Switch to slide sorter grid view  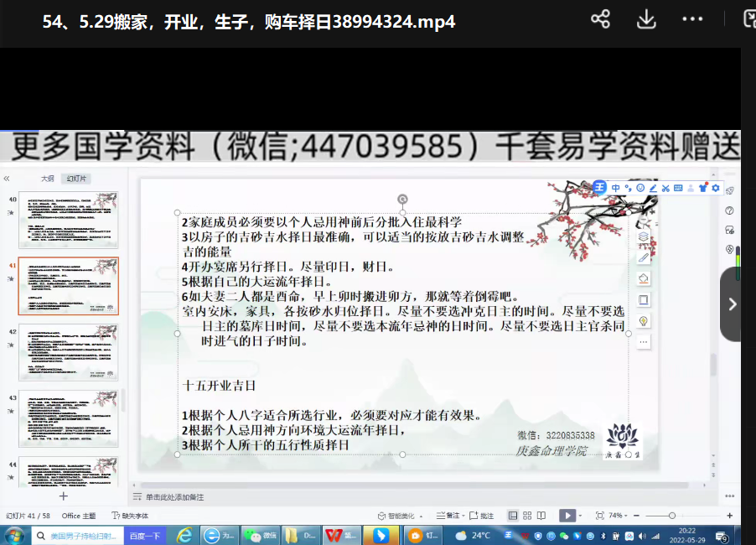click(526, 515)
